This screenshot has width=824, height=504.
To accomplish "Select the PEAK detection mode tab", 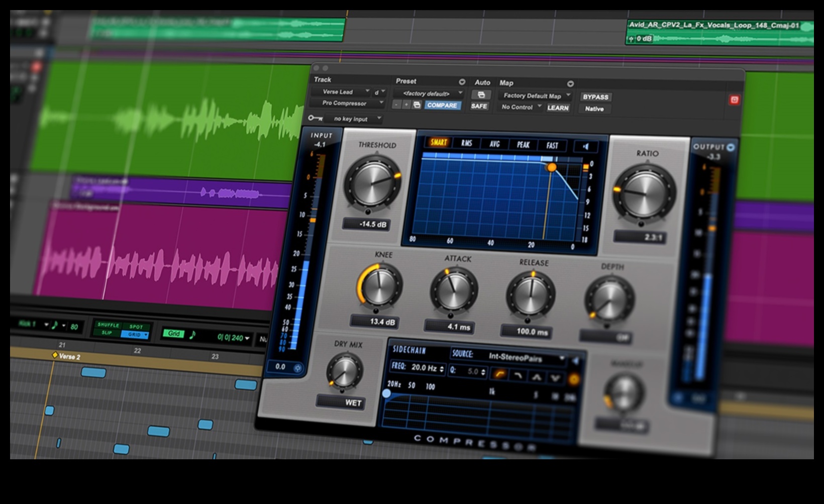I will click(x=523, y=145).
